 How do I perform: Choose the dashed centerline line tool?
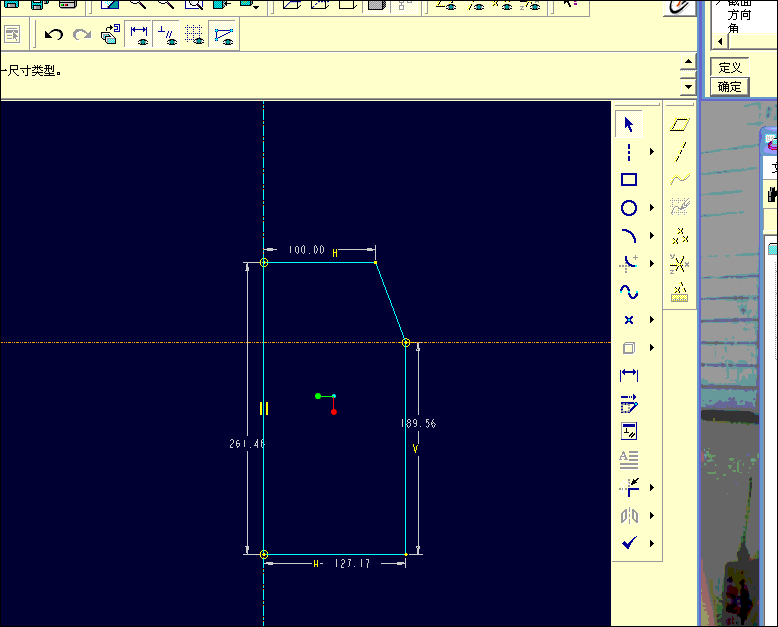coord(629,152)
